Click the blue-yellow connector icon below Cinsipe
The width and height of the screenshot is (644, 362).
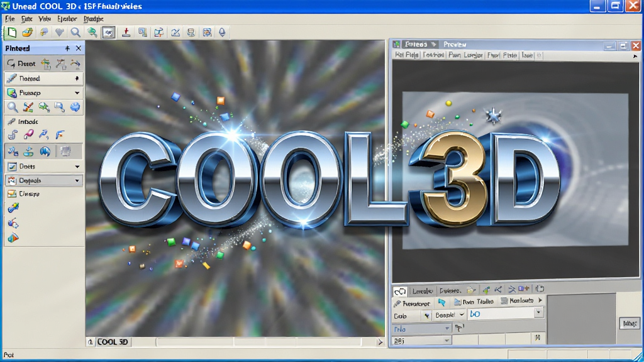[13, 208]
